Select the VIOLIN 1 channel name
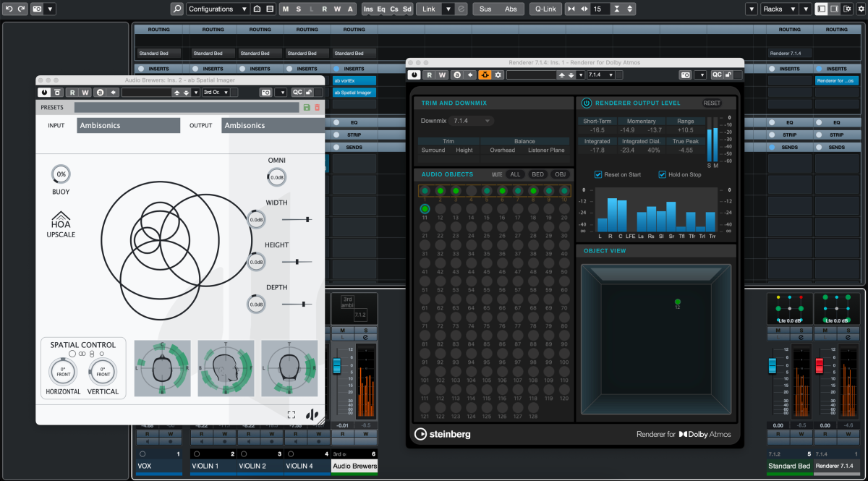This screenshot has width=868, height=481. [x=213, y=467]
